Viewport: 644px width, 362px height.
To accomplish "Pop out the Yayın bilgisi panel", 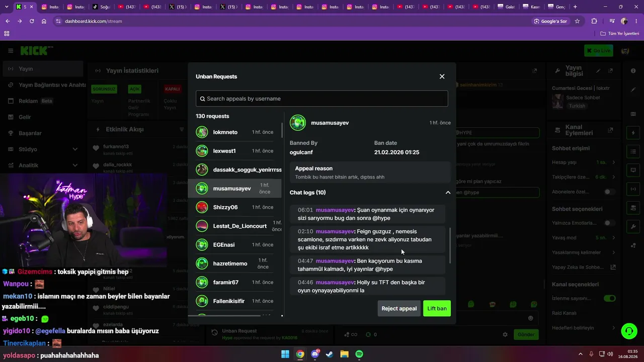I will pyautogui.click(x=610, y=71).
